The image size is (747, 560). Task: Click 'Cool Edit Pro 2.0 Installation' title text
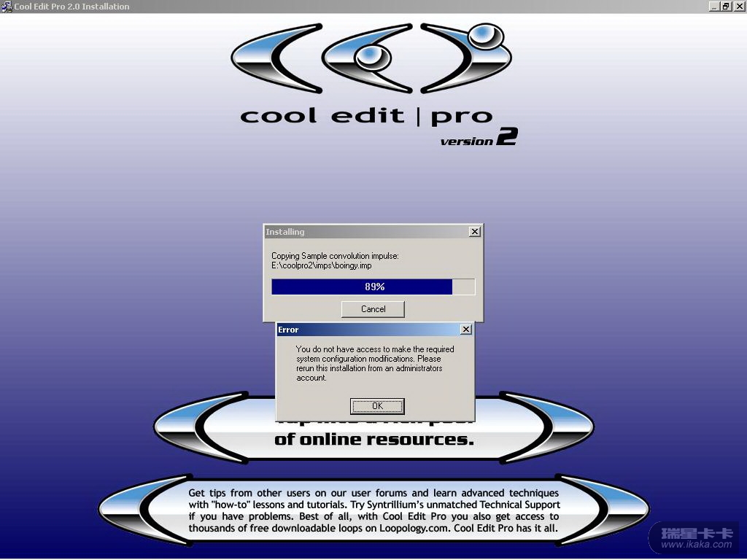pos(71,7)
